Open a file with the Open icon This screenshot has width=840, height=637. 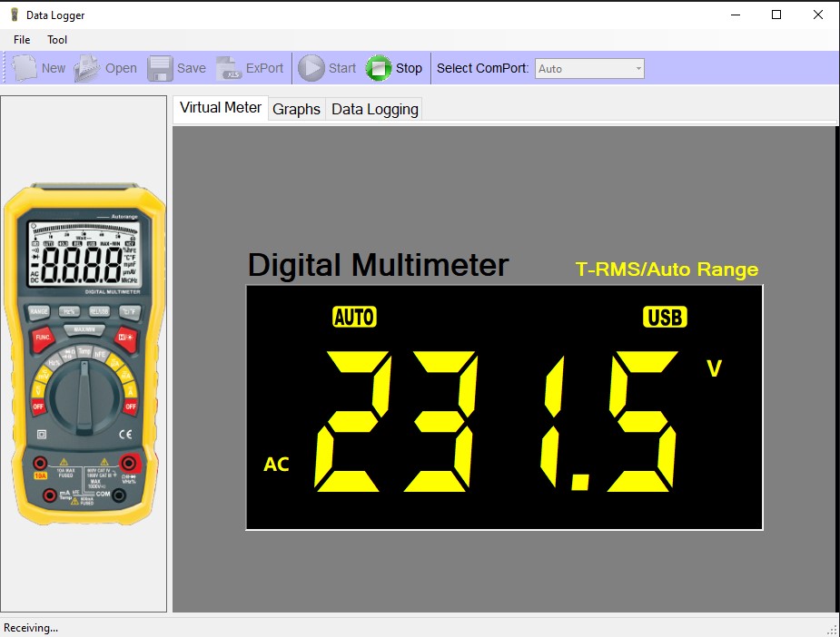click(88, 68)
